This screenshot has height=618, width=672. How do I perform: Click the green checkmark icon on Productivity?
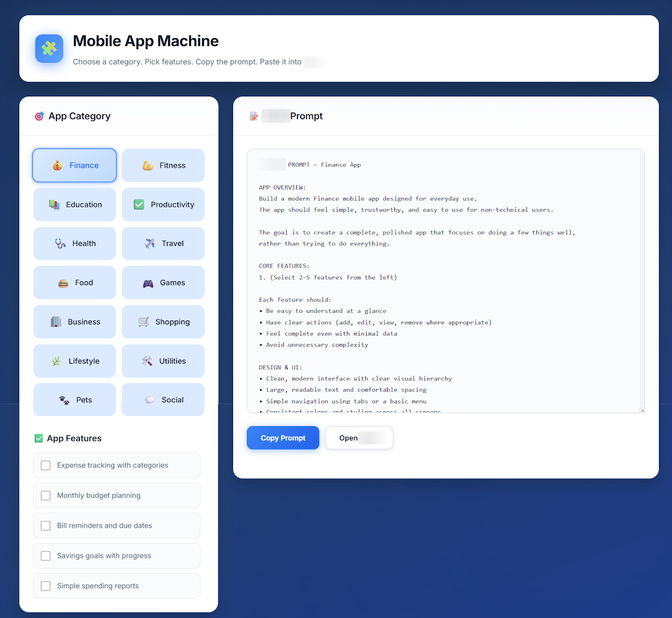[x=139, y=205]
